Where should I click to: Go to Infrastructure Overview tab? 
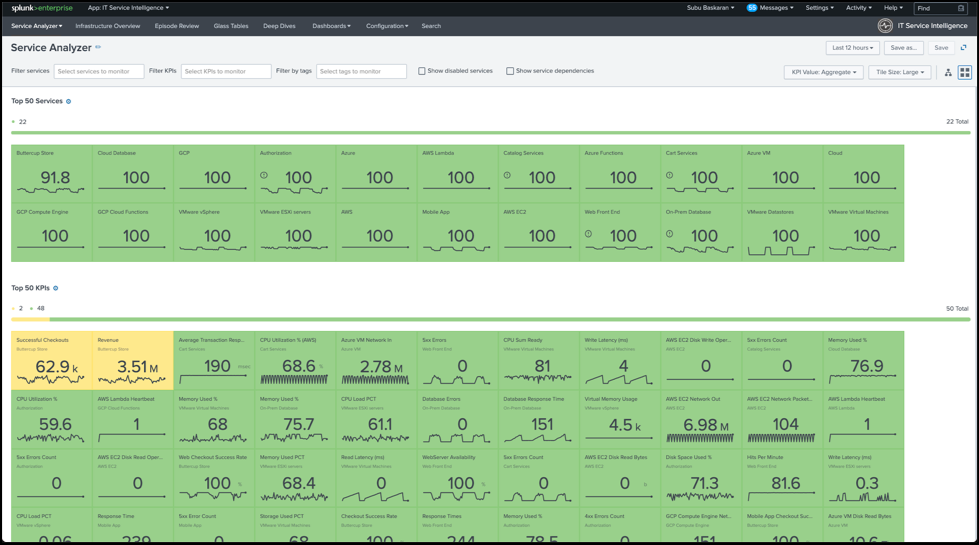tap(107, 26)
